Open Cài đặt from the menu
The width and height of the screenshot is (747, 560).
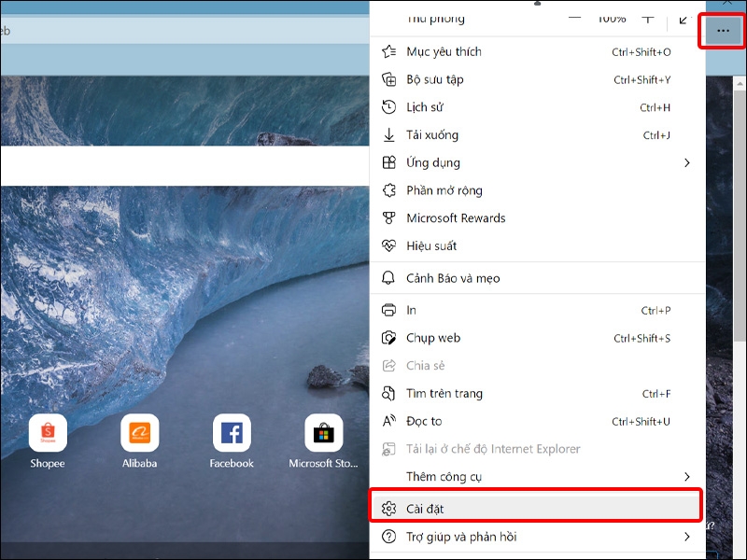[x=538, y=509]
